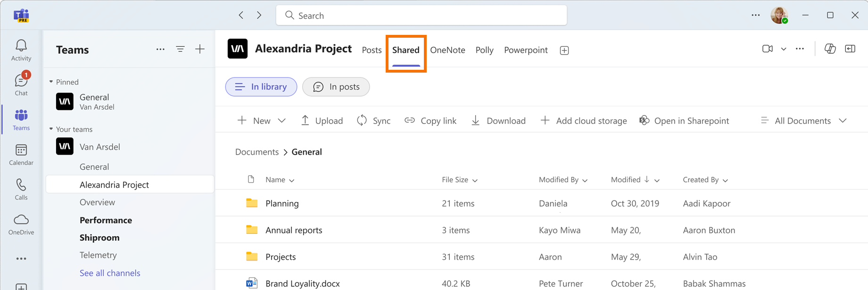868x290 pixels.
Task: Switch to the Posts tab
Action: pyautogui.click(x=372, y=50)
